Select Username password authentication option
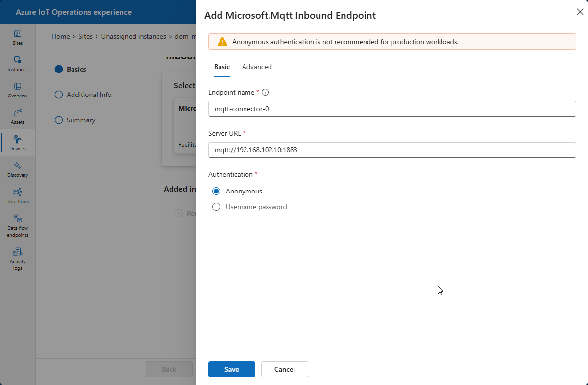Screen dimensions: 588x385 click(216, 207)
